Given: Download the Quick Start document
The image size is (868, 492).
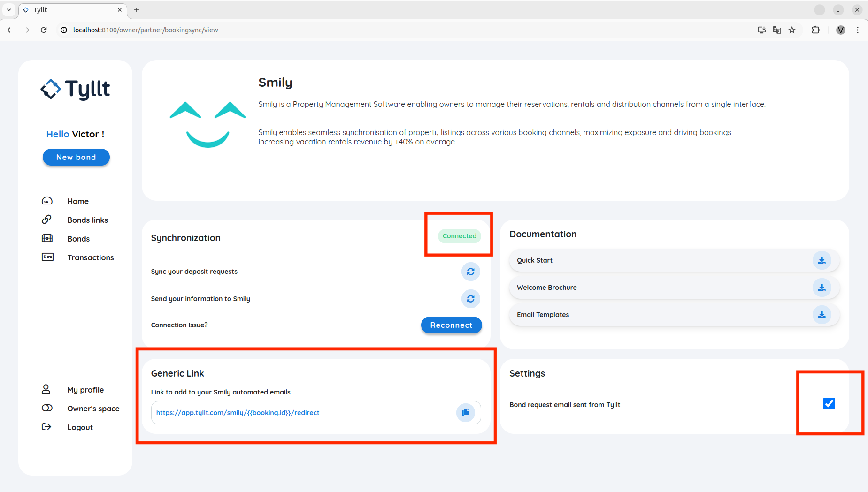Looking at the screenshot, I should pos(822,260).
